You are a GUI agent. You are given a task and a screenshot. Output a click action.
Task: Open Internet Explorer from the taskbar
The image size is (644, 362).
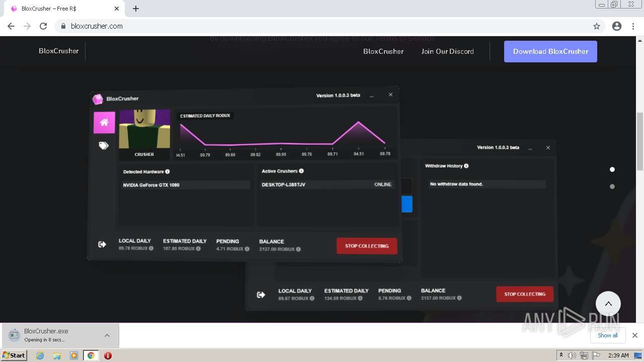click(40, 355)
